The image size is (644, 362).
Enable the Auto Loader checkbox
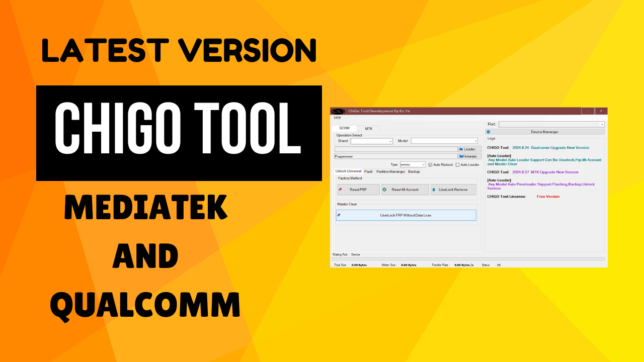click(x=458, y=164)
